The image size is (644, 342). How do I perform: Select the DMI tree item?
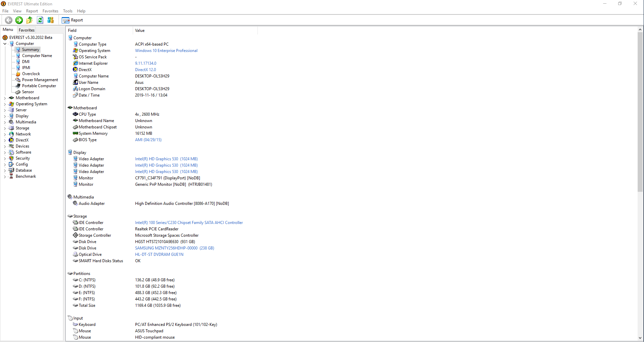(x=26, y=62)
